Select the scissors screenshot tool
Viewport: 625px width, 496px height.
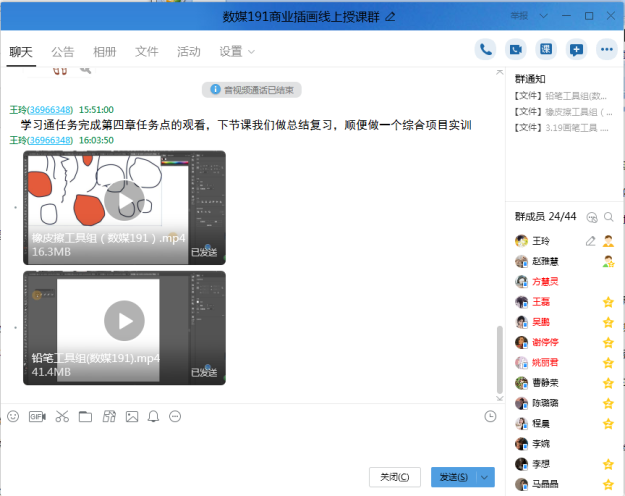pos(61,416)
